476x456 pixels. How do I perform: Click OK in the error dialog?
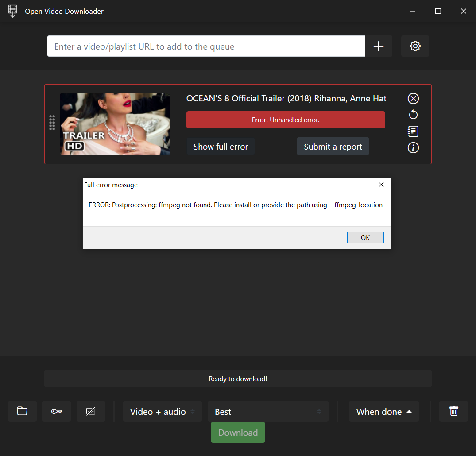(365, 237)
